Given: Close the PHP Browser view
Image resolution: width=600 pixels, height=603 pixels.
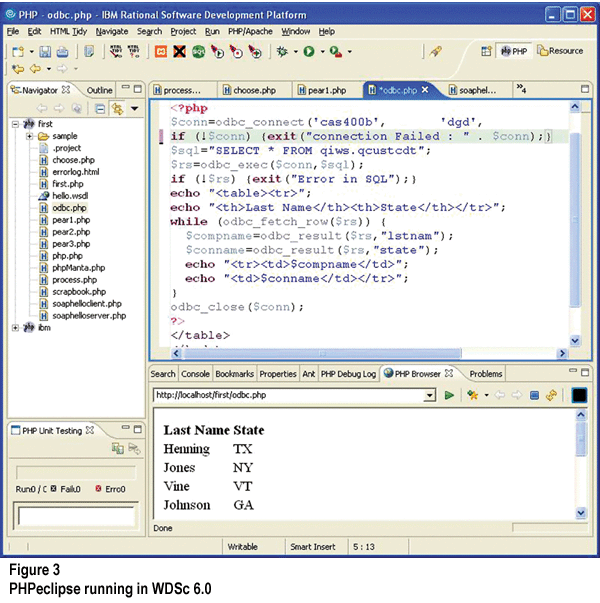Looking at the screenshot, I should click(x=449, y=373).
